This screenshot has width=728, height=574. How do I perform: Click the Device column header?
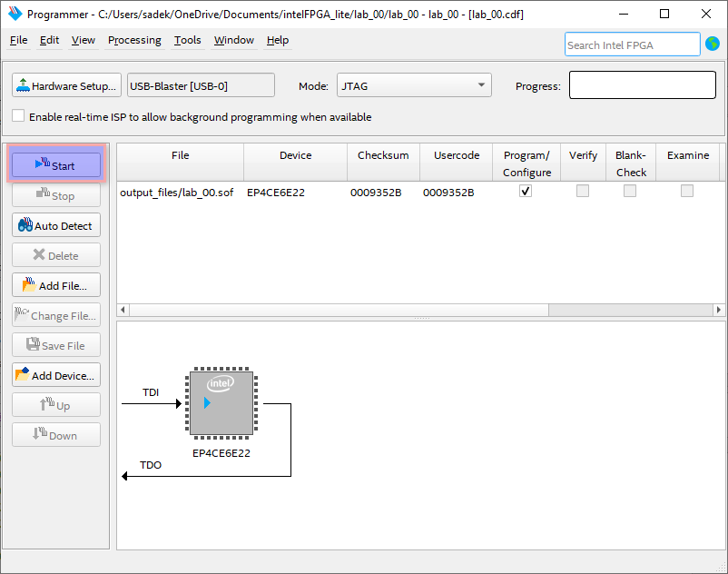pyautogui.click(x=295, y=155)
